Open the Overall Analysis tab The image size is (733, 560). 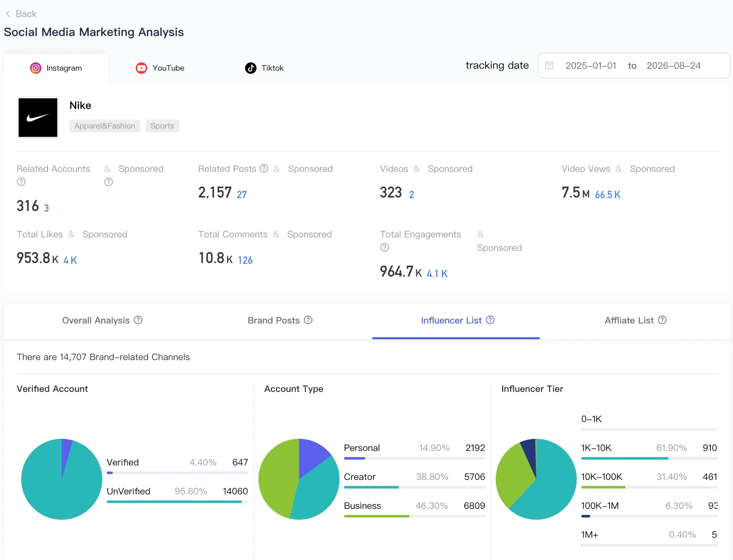102,321
